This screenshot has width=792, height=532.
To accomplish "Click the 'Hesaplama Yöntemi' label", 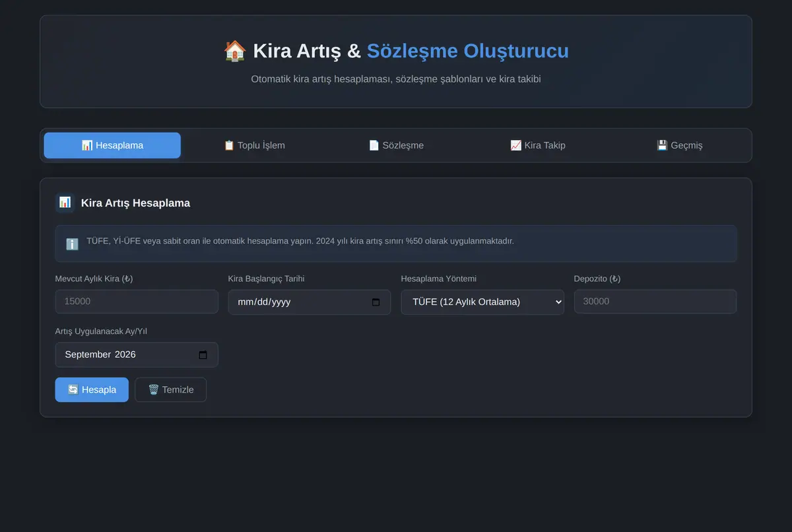I will [439, 279].
